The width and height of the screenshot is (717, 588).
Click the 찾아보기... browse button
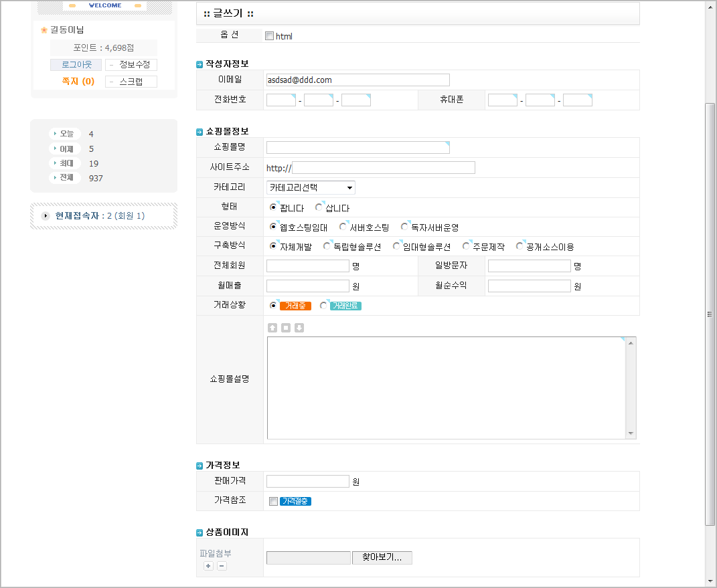[382, 558]
